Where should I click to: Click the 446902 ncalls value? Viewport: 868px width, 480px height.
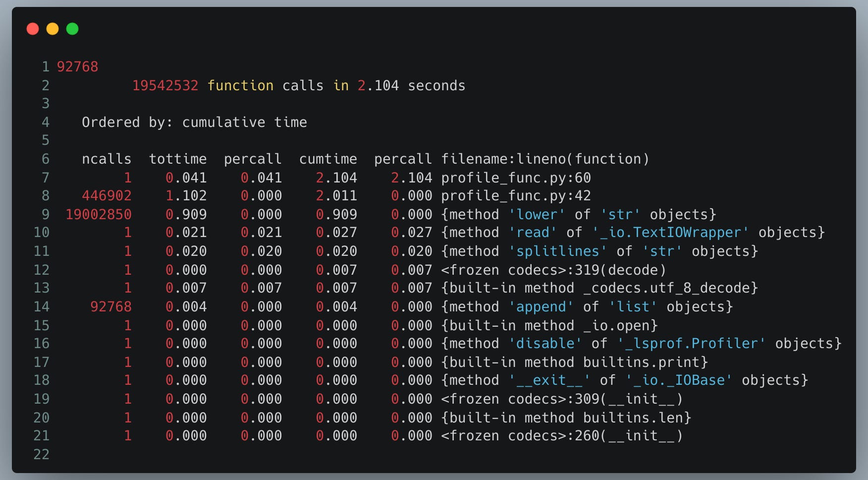[x=107, y=196]
